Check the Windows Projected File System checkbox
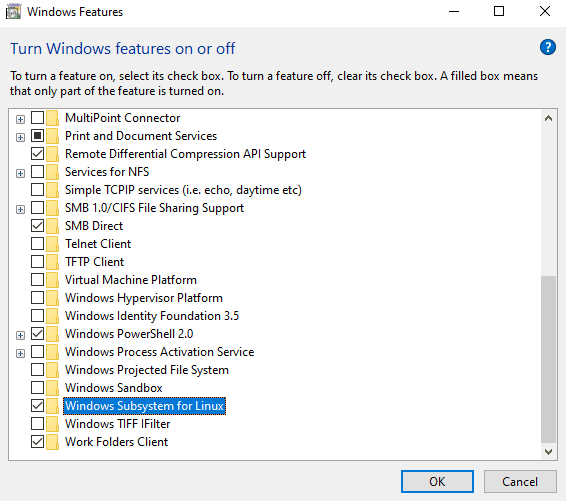 point(38,370)
